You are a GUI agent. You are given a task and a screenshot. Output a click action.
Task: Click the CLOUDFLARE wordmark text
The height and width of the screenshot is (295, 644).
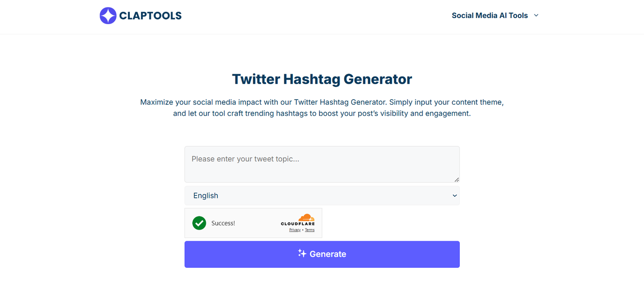click(298, 224)
